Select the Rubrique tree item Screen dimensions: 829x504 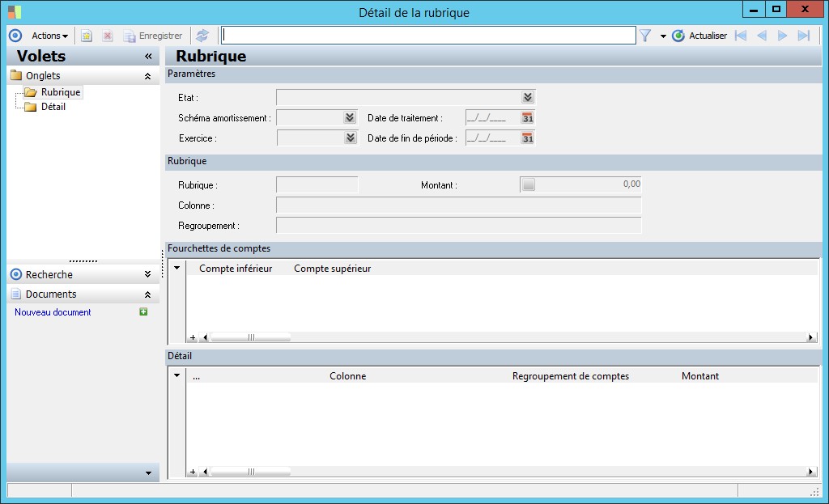pos(60,92)
